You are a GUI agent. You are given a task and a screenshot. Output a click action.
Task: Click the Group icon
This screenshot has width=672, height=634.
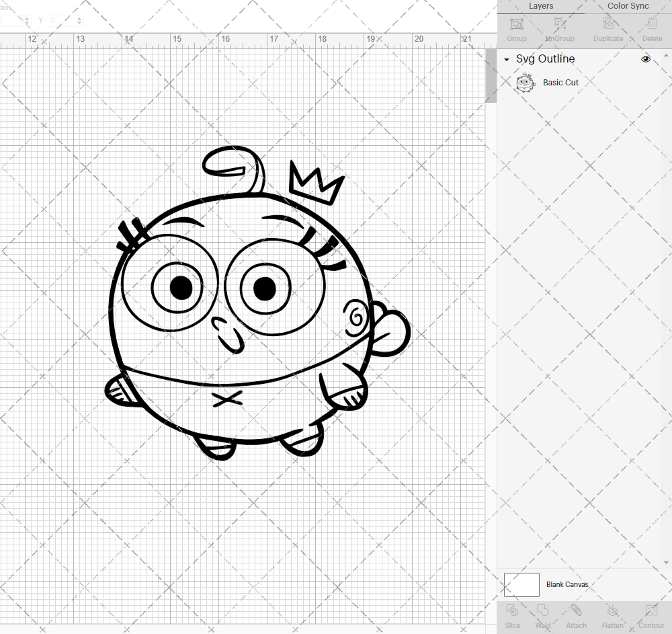coord(516,24)
